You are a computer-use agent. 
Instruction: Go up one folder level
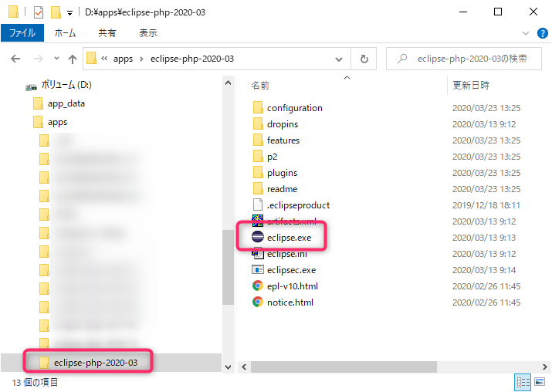click(x=73, y=59)
